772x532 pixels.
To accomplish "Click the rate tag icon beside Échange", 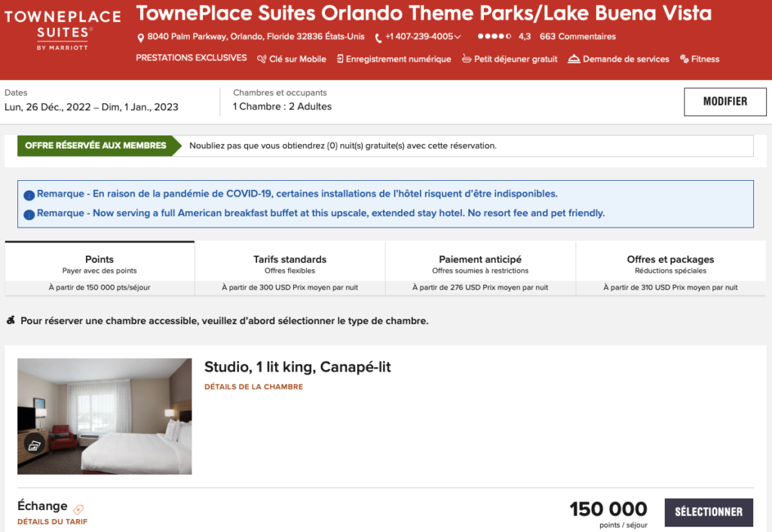I will coord(78,509).
